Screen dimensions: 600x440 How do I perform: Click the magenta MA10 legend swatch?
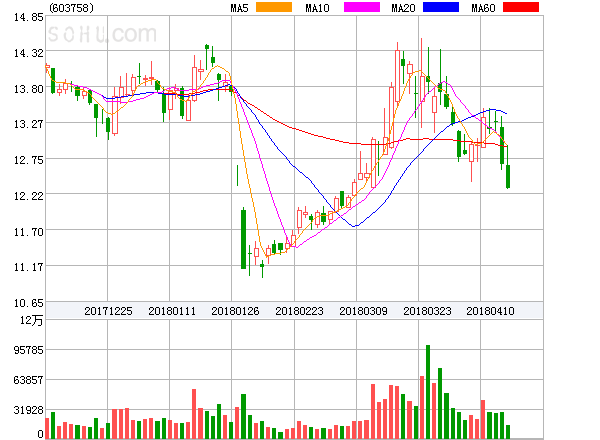coord(362,7)
